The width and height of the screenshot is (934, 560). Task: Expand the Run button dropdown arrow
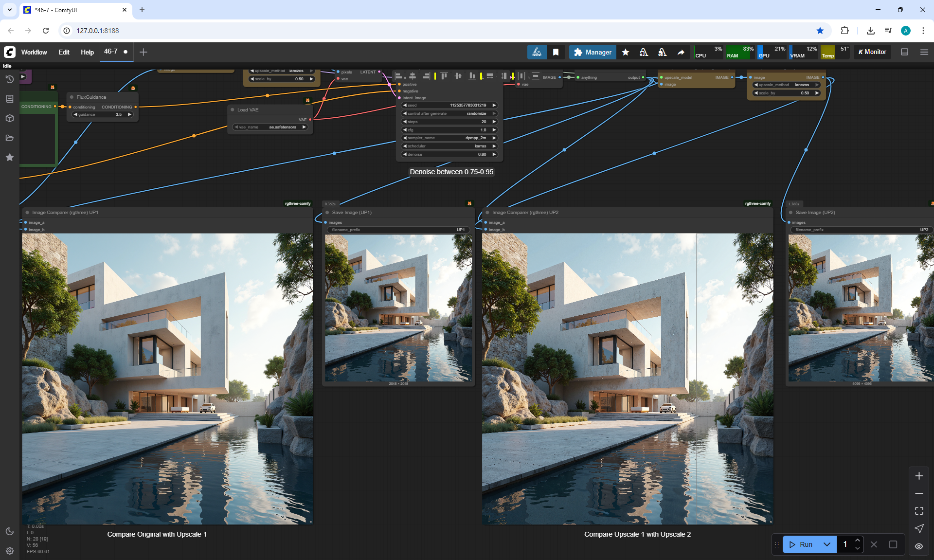(827, 544)
